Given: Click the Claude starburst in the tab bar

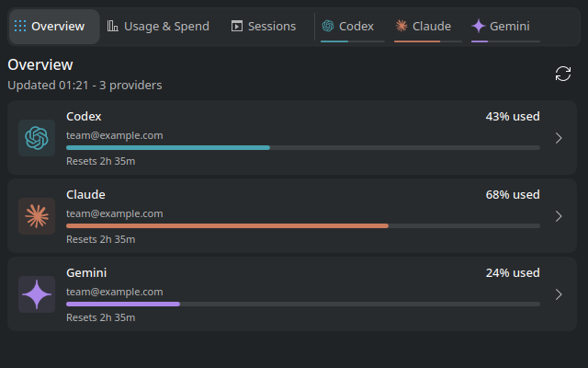Looking at the screenshot, I should point(401,26).
